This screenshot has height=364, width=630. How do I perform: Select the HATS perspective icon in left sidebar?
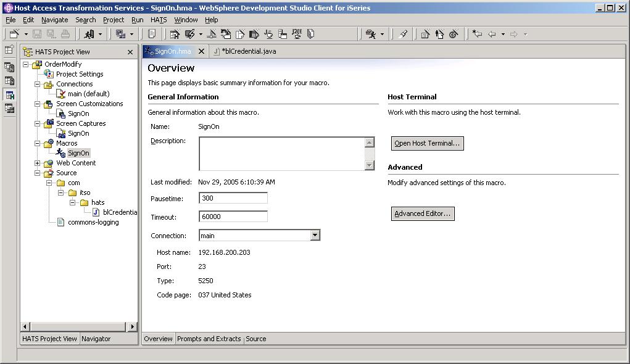(x=10, y=95)
